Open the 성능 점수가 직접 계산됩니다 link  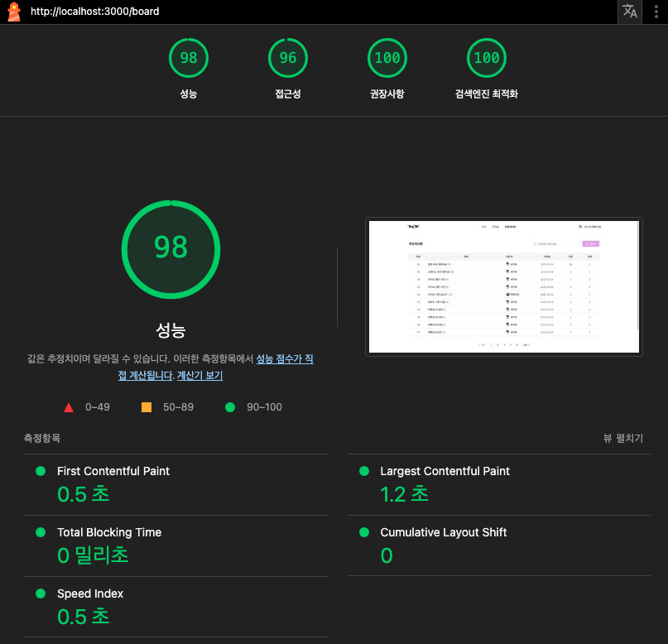tap(285, 359)
